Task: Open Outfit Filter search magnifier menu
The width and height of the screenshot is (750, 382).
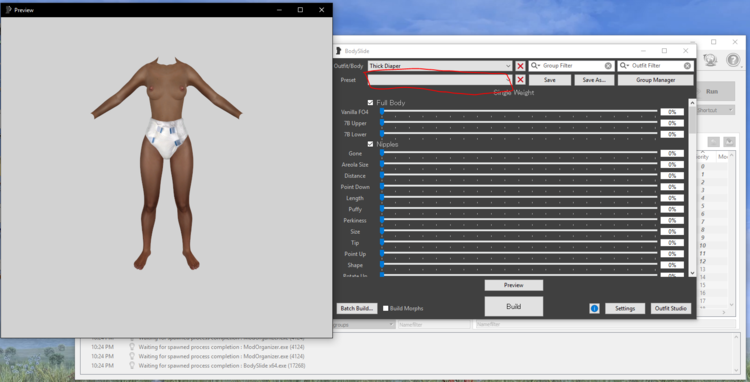Action: click(624, 66)
